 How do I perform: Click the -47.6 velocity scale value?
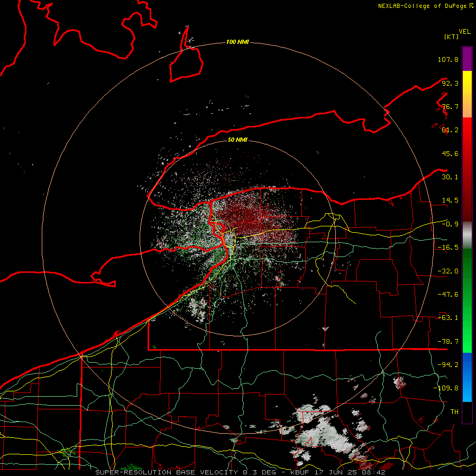[448, 295]
